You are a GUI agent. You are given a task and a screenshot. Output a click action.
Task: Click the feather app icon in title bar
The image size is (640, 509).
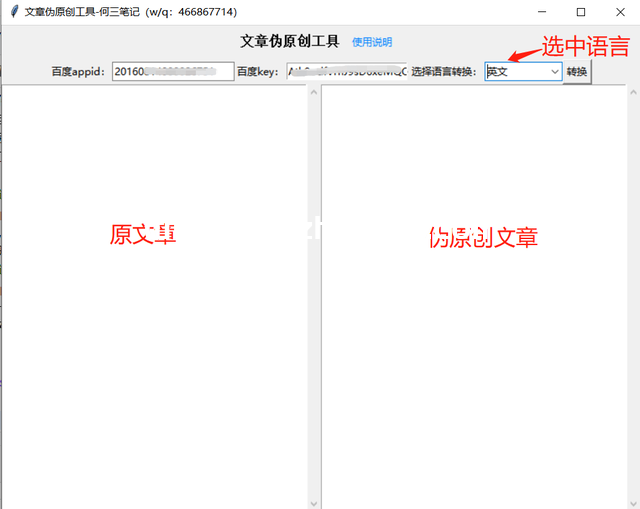point(13,11)
